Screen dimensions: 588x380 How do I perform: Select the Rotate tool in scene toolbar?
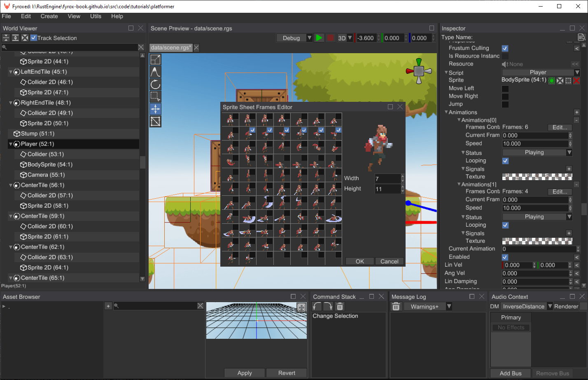tap(155, 84)
